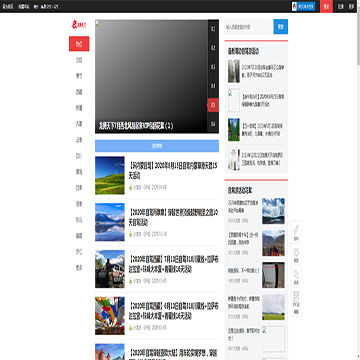
Task: Click the speech bubble icon on floating toolbar
Action: coord(296,252)
